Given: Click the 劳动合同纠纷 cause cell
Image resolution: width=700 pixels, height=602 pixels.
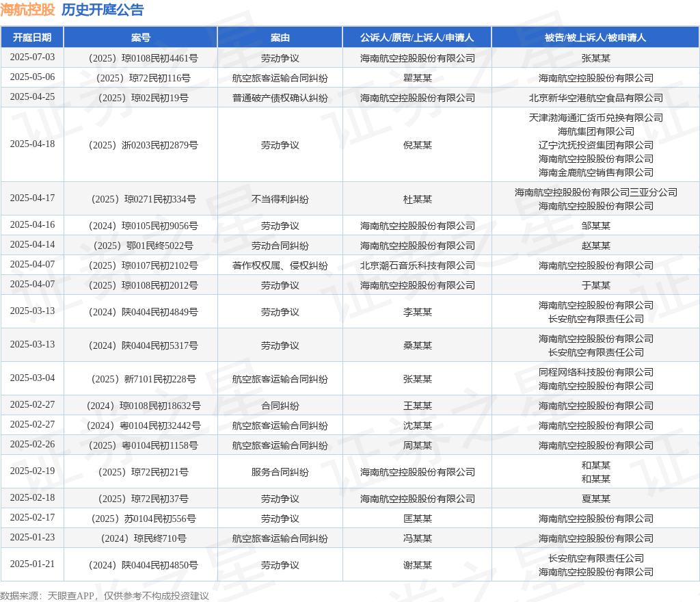Looking at the screenshot, I should point(280,246).
